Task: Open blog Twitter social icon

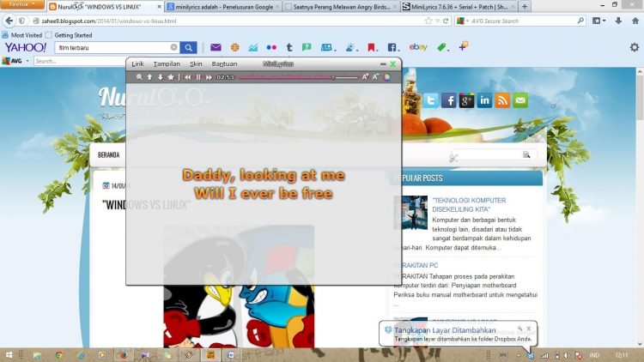Action: (431, 100)
